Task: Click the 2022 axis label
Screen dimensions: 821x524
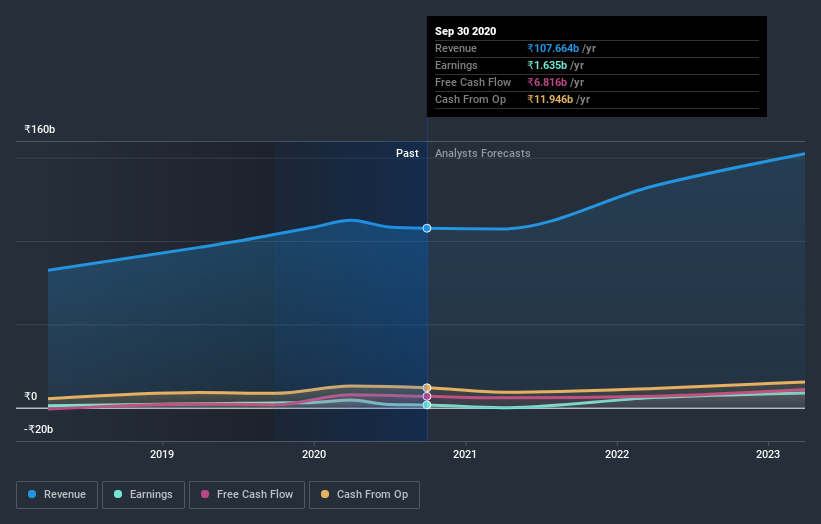Action: [617, 454]
